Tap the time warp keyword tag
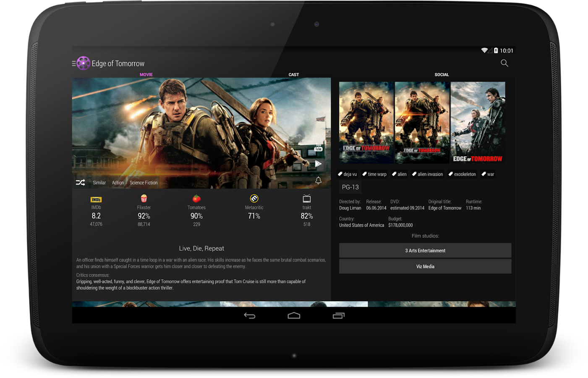The height and width of the screenshot is (378, 588). (x=374, y=174)
